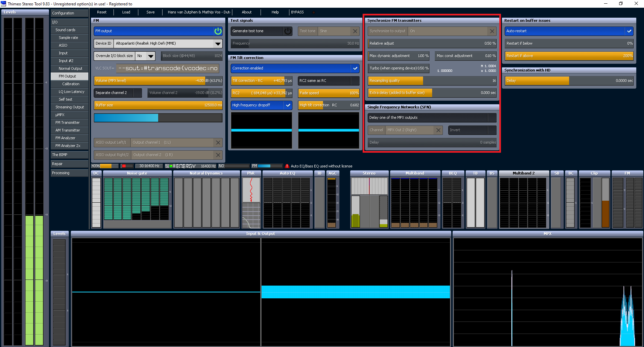Open the FM Transmitter page
Screen dimensions: 644x347
(69, 122)
